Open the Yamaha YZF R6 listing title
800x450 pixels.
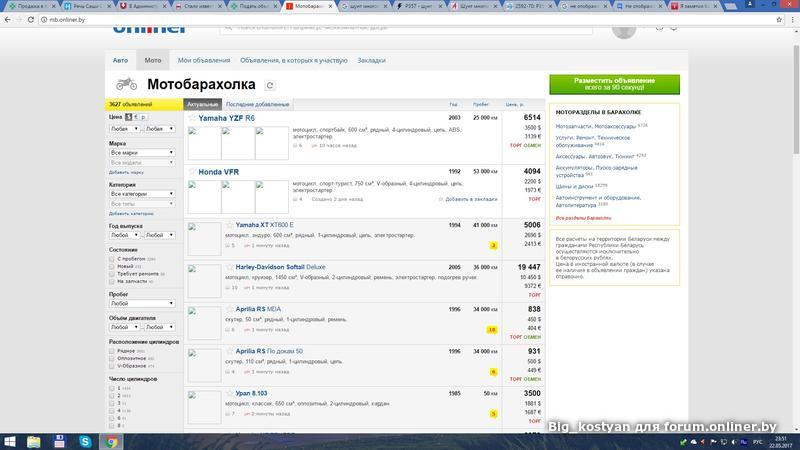[x=227, y=118]
